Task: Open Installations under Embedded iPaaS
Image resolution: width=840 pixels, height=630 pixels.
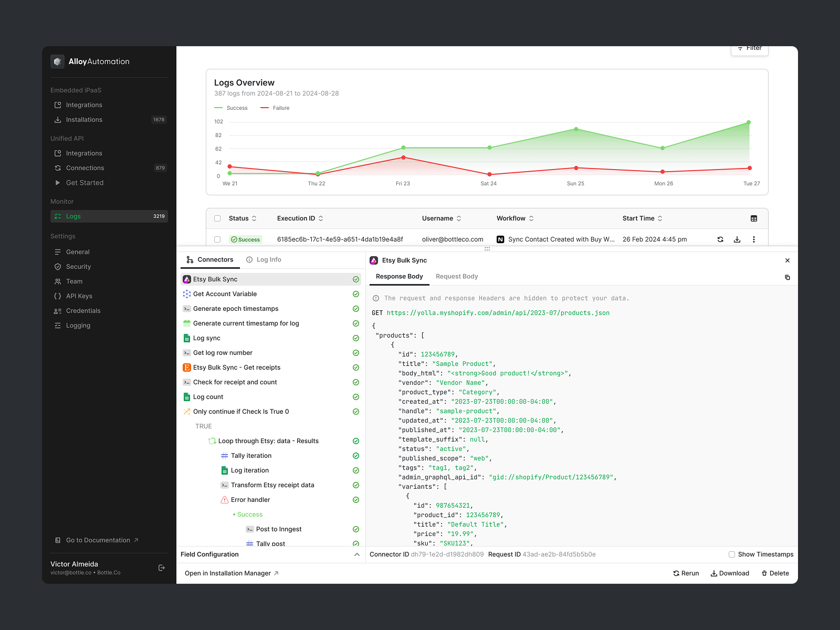Action: point(109,120)
